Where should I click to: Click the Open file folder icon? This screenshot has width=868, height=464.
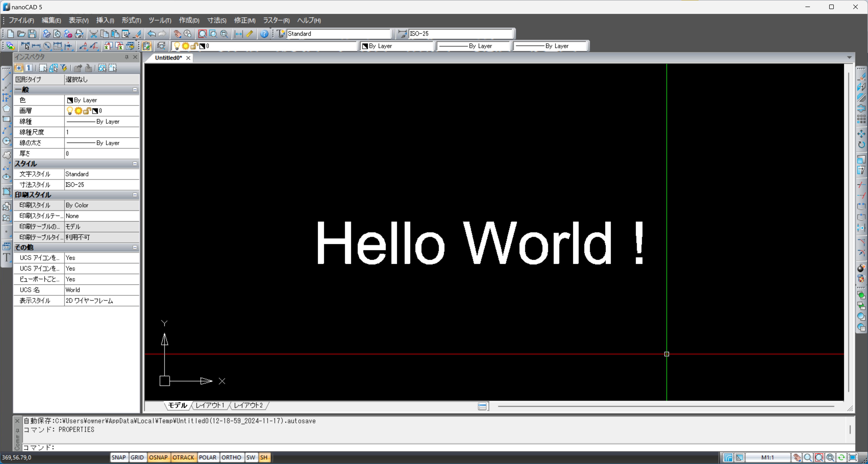21,34
